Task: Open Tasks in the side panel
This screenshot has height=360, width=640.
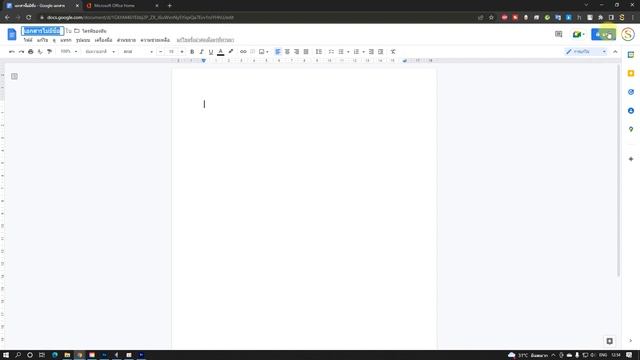Action: [x=631, y=92]
